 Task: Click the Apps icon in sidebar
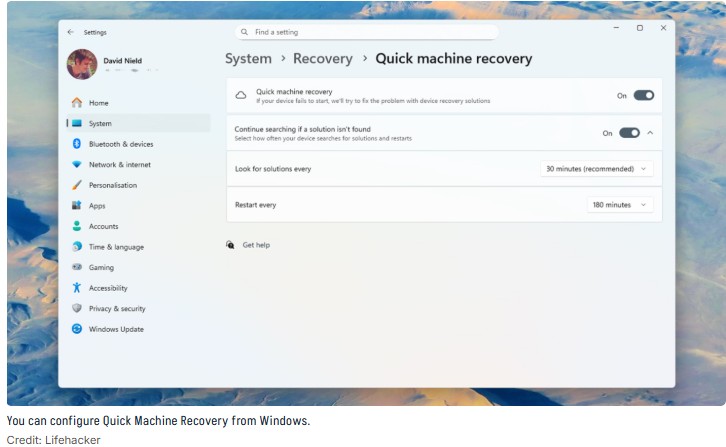click(x=77, y=205)
